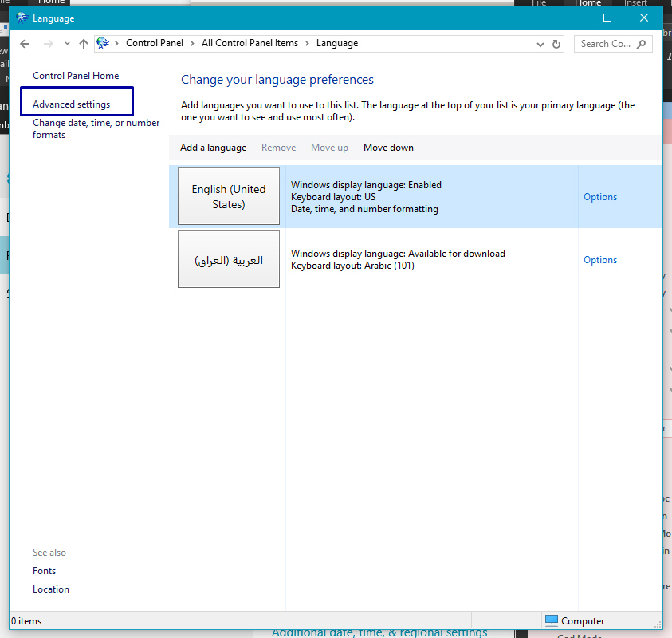Focus the Search Control Panel box
672x638 pixels.
pyautogui.click(x=606, y=44)
